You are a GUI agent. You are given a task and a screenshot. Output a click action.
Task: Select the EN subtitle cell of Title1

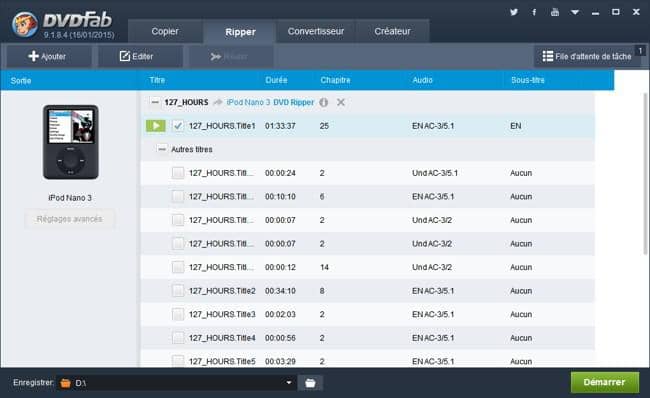pyautogui.click(x=516, y=126)
